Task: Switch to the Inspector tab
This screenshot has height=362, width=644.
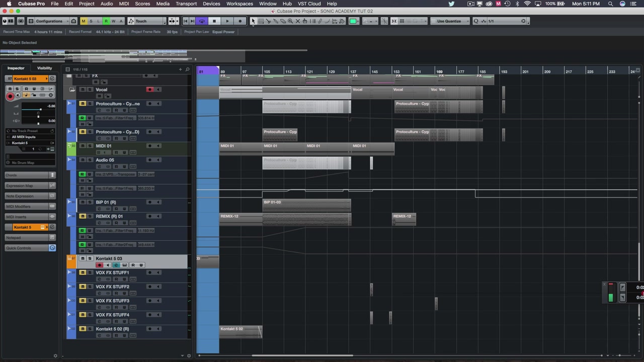Action: 16,68
